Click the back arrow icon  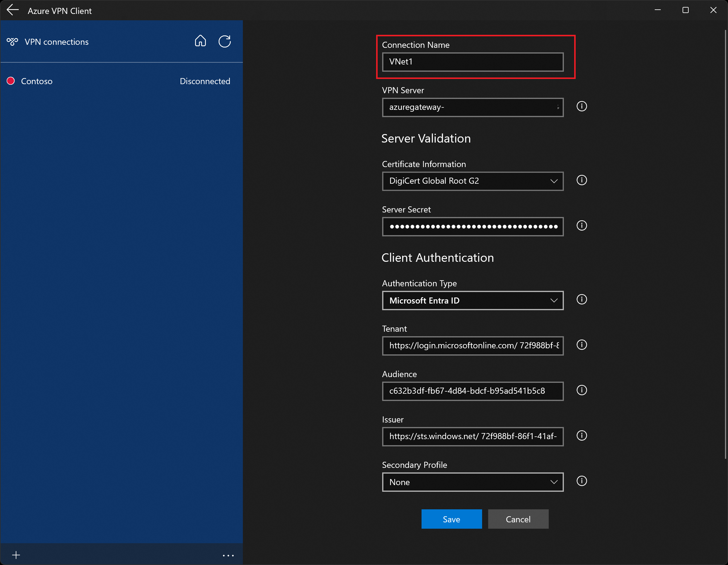13,10
